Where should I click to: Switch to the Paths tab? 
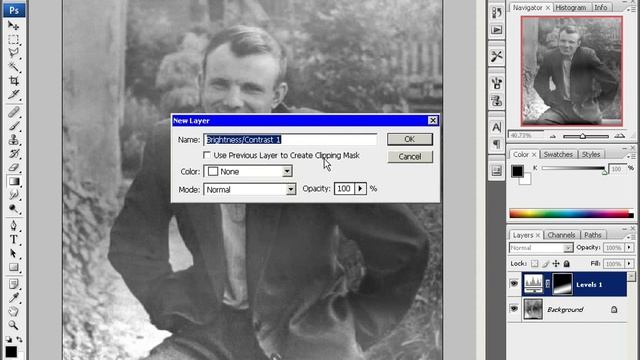click(x=593, y=235)
